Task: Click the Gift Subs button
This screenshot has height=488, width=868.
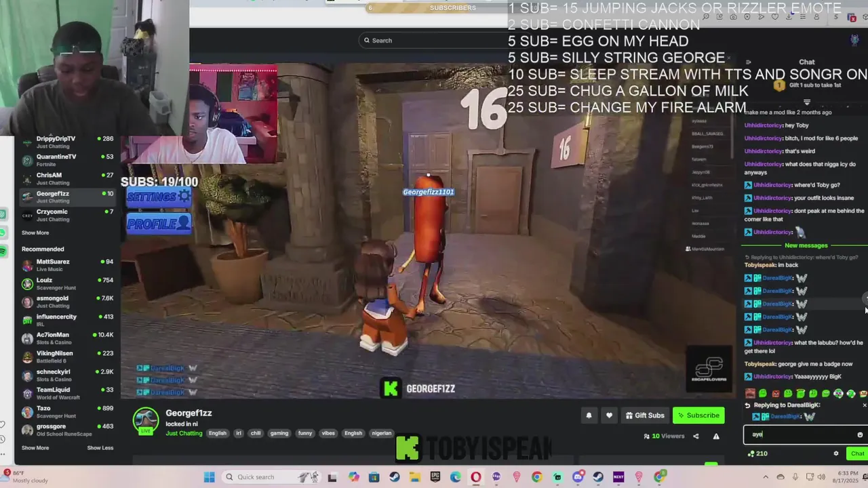Action: 644,415
